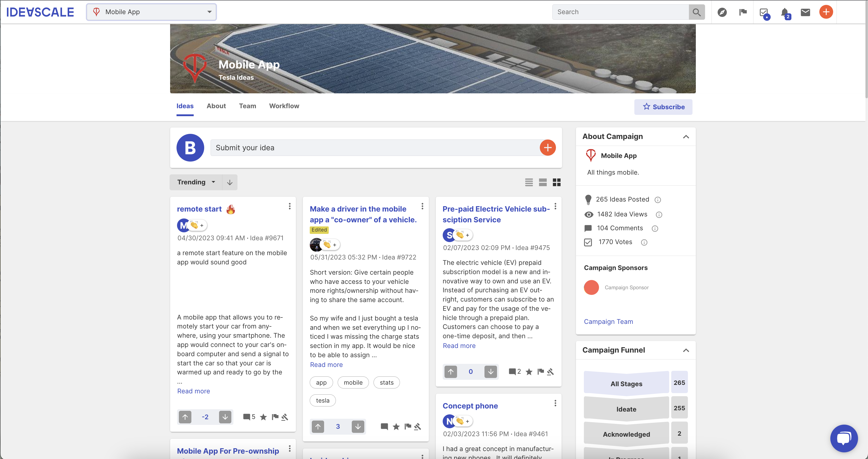Upvote the remote start idea
Image resolution: width=868 pixels, height=459 pixels.
click(185, 417)
